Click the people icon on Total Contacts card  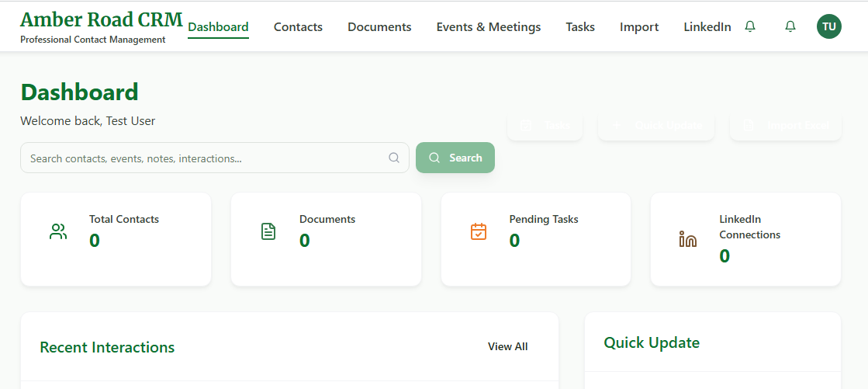point(58,231)
